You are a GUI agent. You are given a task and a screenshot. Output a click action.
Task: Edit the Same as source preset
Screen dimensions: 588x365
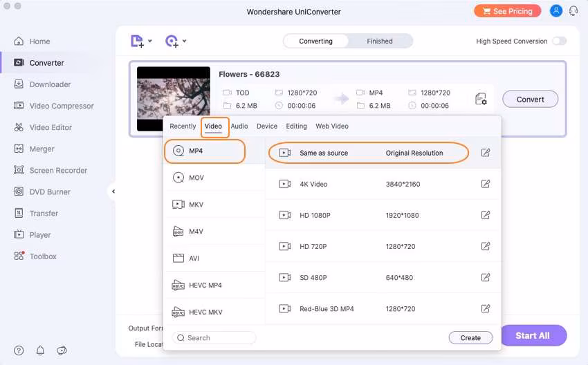click(485, 153)
